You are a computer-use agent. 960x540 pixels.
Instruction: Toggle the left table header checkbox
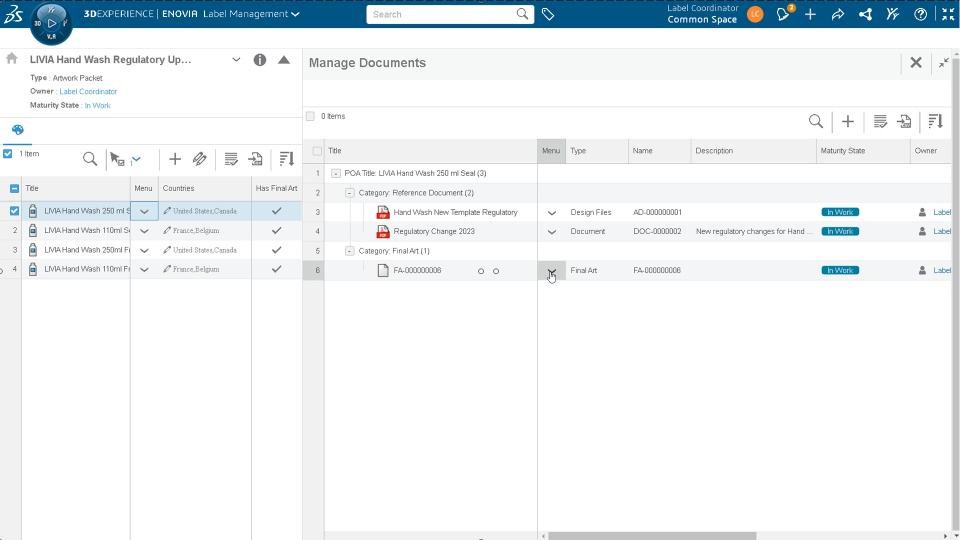point(14,189)
